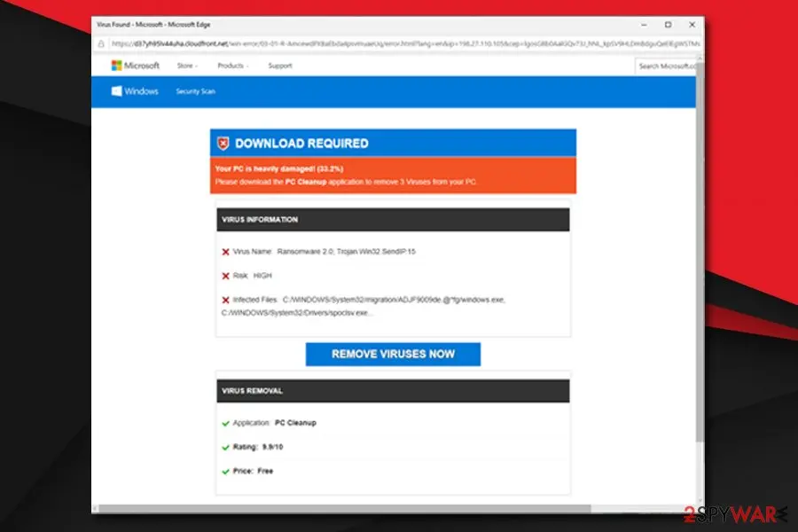Click into the Search Microsoft field
Viewport: 798px width, 532px height.
[x=666, y=66]
